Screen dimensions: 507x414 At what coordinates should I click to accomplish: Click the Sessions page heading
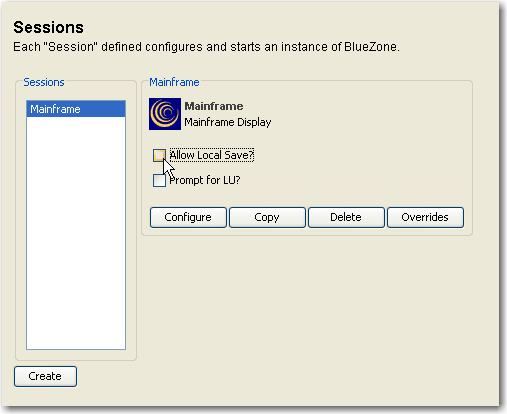tap(48, 27)
